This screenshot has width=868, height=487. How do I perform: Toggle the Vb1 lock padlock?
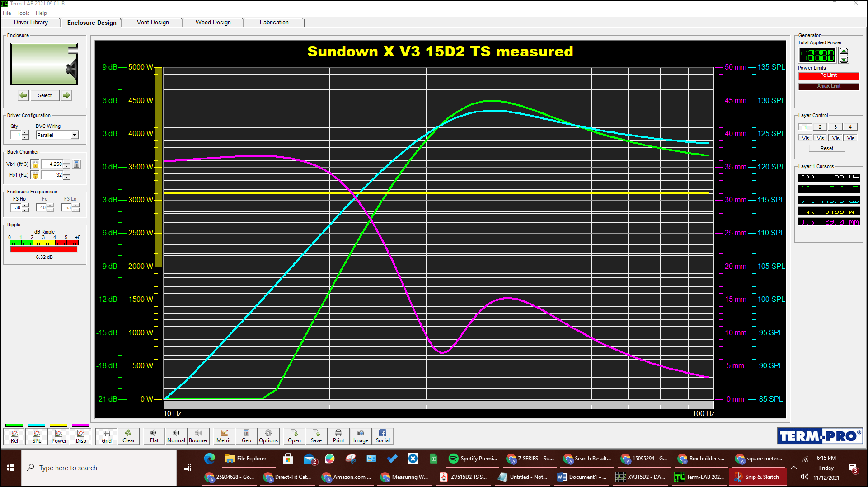pyautogui.click(x=35, y=164)
